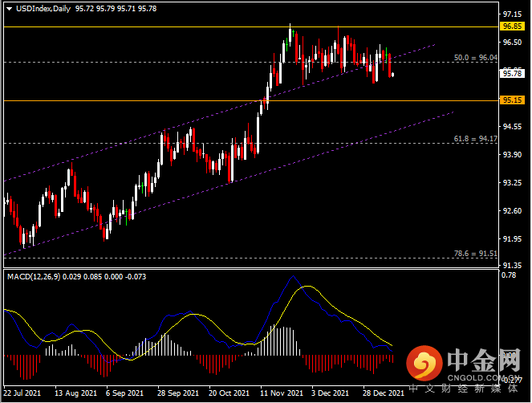The image size is (532, 403).
Task: Click the 3 Dec 2021 date label
Action: coord(330,393)
